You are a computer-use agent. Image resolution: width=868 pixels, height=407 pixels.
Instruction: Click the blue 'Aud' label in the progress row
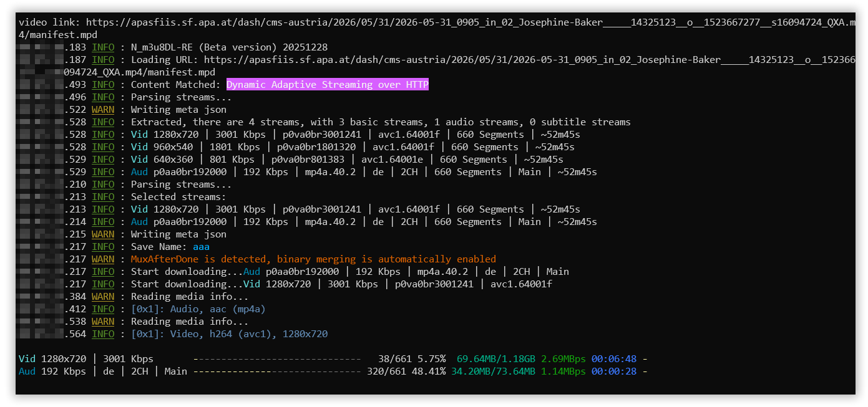(27, 371)
